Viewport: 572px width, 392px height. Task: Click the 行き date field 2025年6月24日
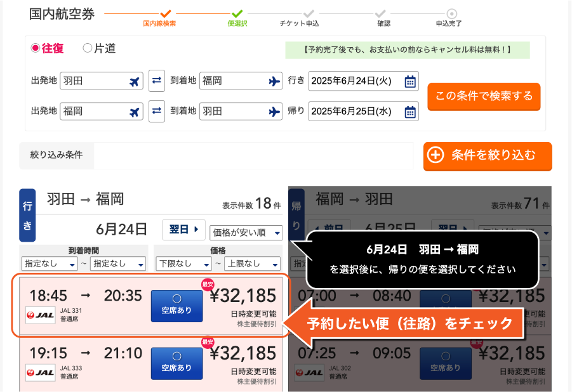click(356, 81)
